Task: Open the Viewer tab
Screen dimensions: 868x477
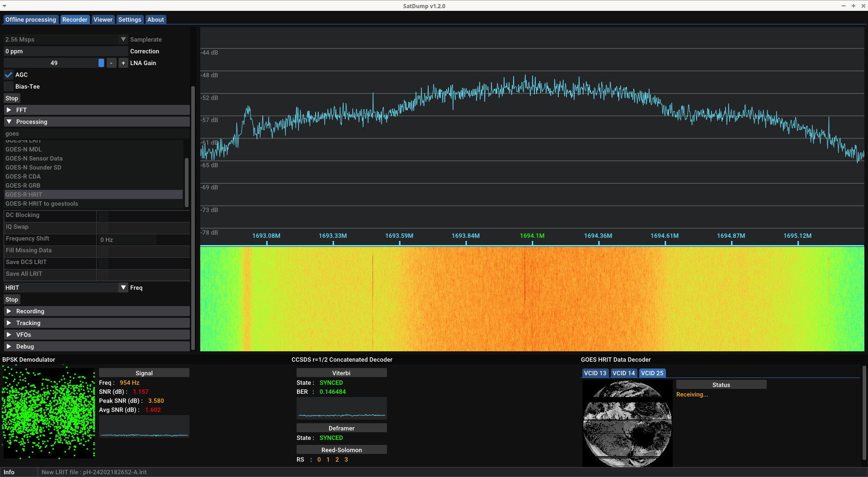Action: pyautogui.click(x=103, y=19)
